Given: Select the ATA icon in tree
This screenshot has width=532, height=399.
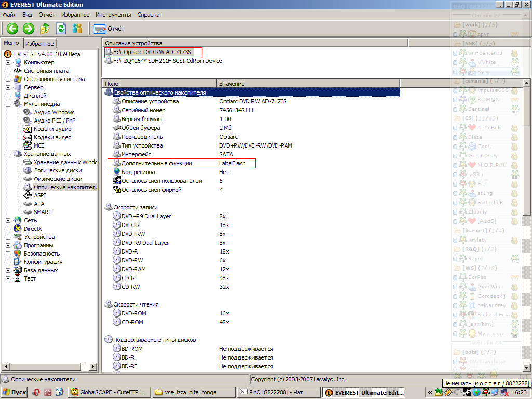Looking at the screenshot, I should point(28,204).
